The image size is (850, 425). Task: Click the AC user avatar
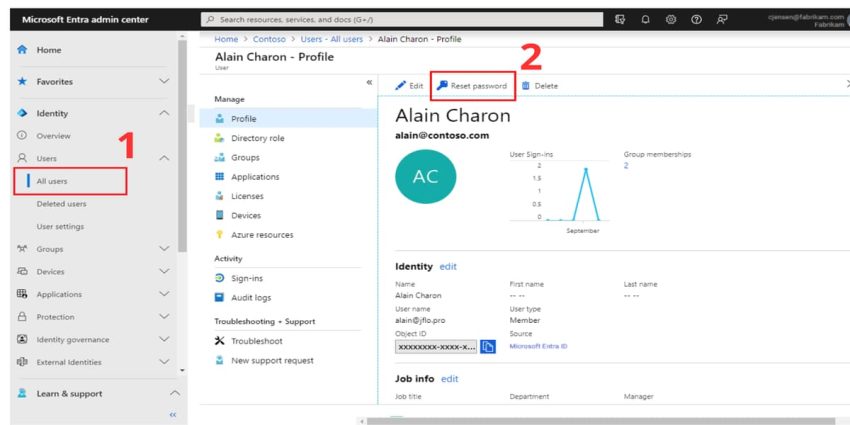tap(426, 177)
